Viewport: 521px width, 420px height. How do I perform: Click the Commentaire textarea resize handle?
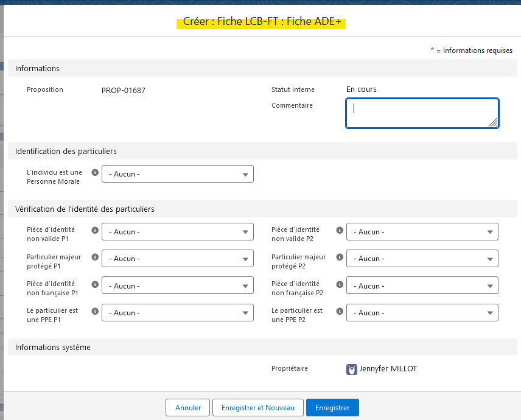(x=493, y=122)
